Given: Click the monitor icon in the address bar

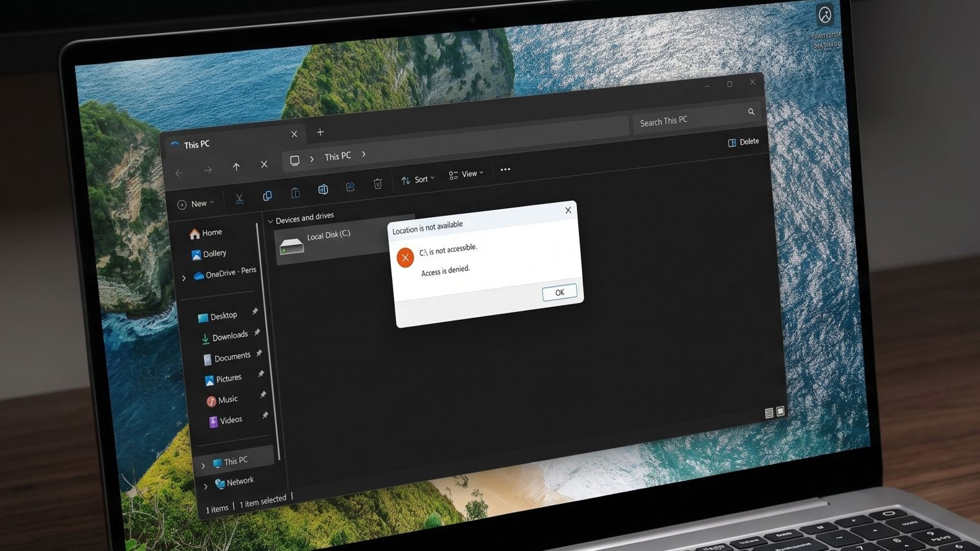Looking at the screenshot, I should [x=295, y=160].
